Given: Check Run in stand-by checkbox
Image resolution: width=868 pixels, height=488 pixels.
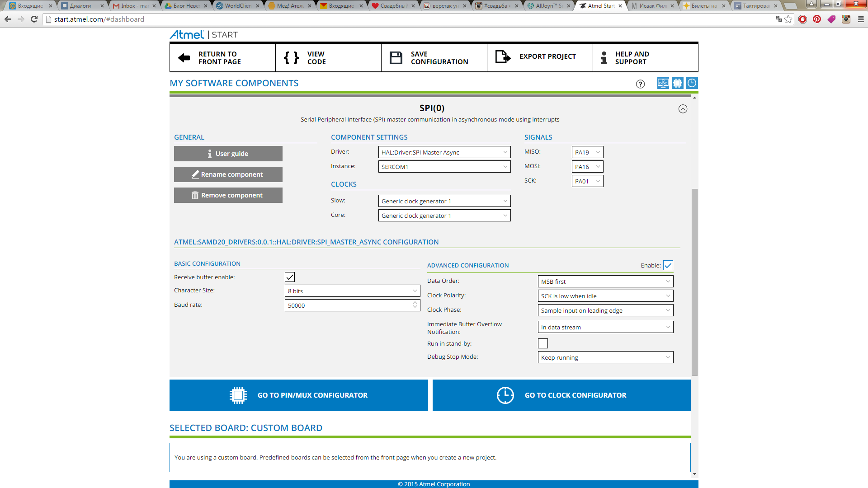Looking at the screenshot, I should [543, 343].
